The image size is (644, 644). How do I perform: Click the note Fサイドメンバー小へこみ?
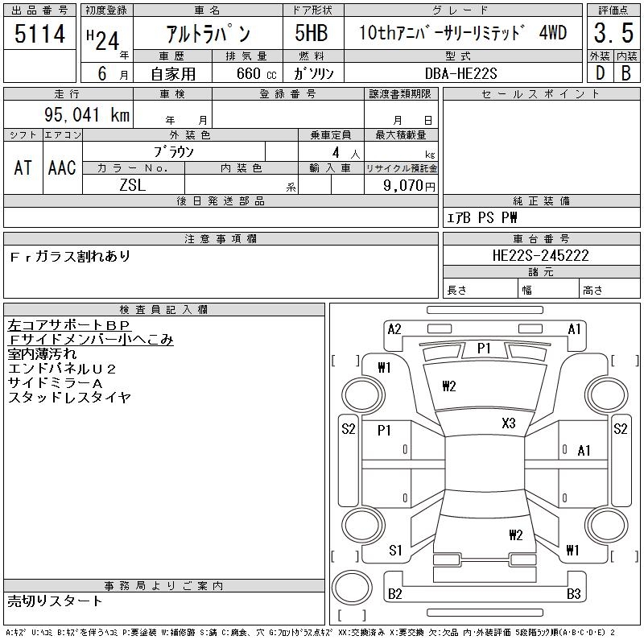click(91, 339)
